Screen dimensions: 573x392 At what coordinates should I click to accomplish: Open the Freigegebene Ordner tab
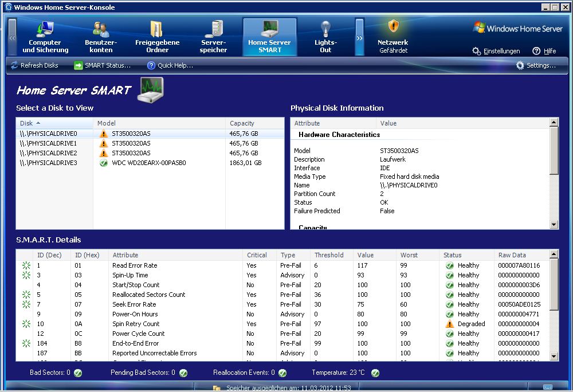(157, 38)
